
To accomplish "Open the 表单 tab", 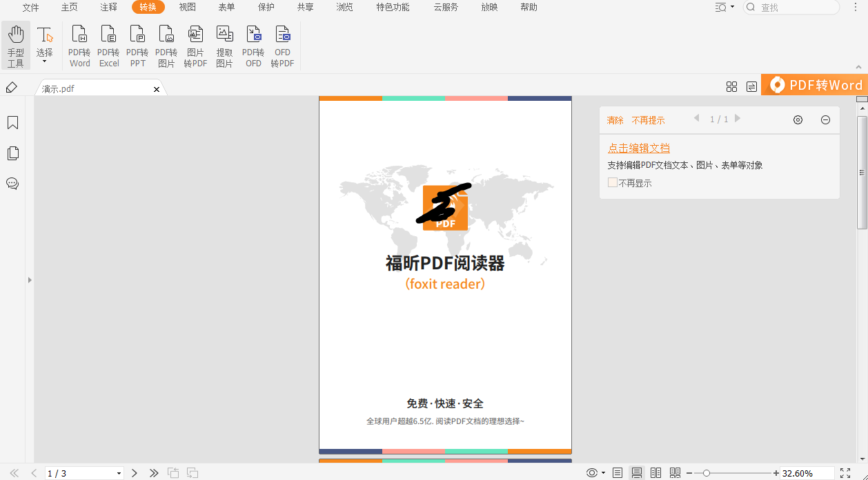I will click(226, 8).
